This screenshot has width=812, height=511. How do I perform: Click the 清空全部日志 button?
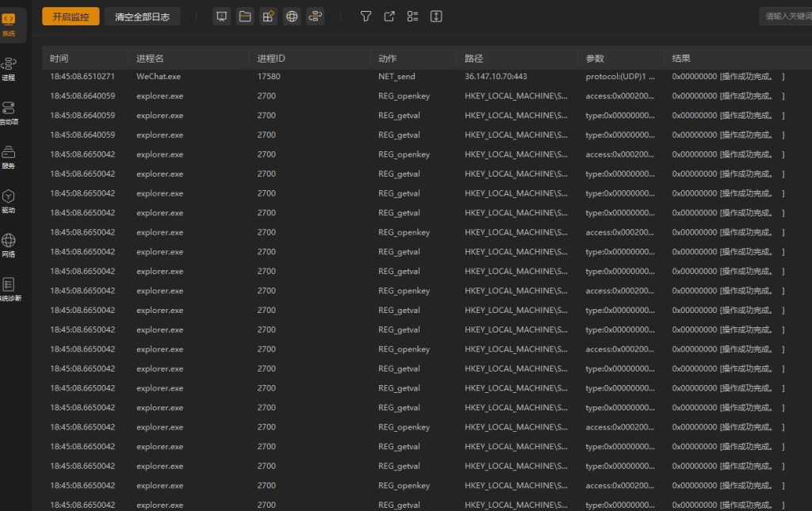(x=142, y=17)
